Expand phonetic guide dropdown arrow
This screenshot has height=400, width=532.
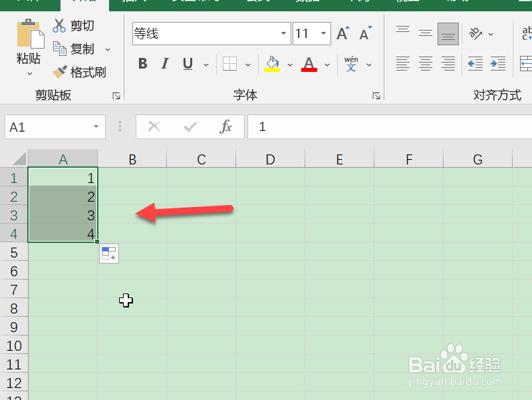pyautogui.click(x=369, y=65)
